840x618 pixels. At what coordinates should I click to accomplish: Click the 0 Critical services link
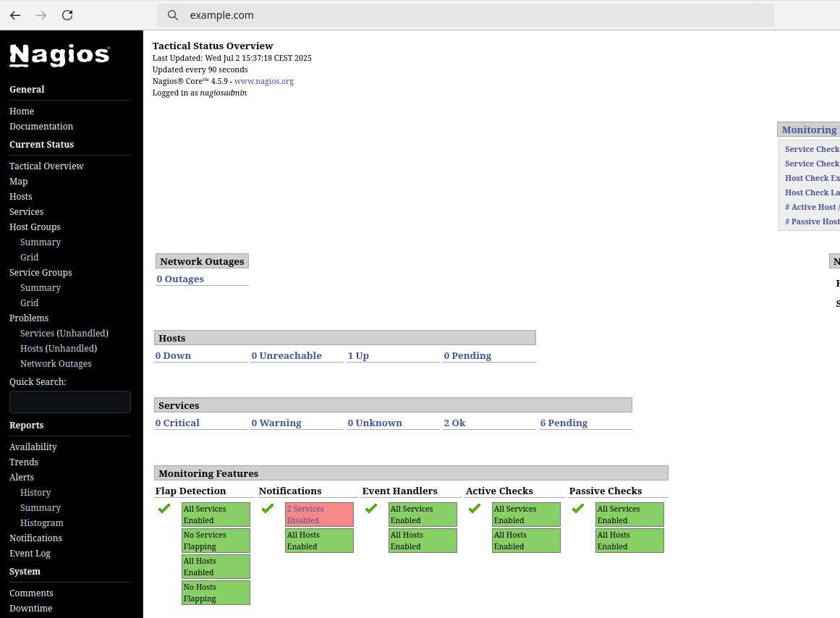click(x=177, y=423)
